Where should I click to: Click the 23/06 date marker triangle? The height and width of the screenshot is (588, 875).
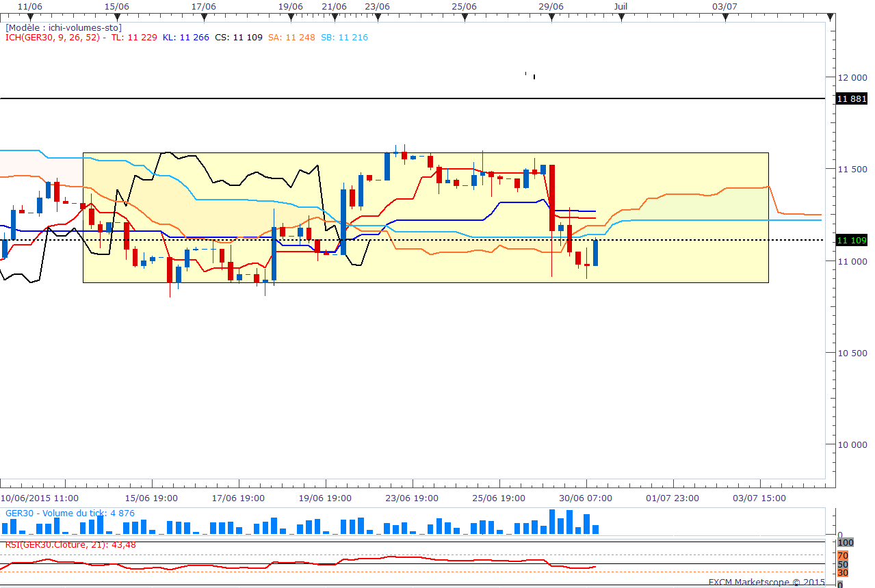tap(378, 17)
